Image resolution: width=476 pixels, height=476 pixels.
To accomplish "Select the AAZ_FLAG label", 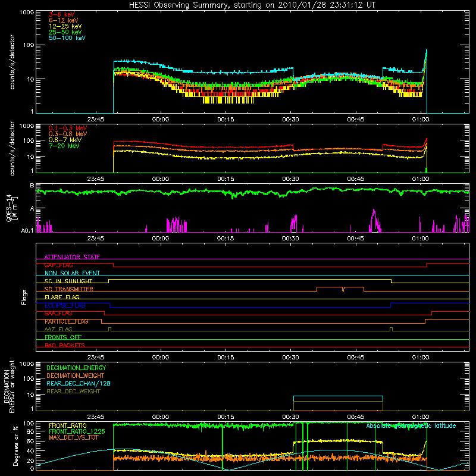I will 58,329.
